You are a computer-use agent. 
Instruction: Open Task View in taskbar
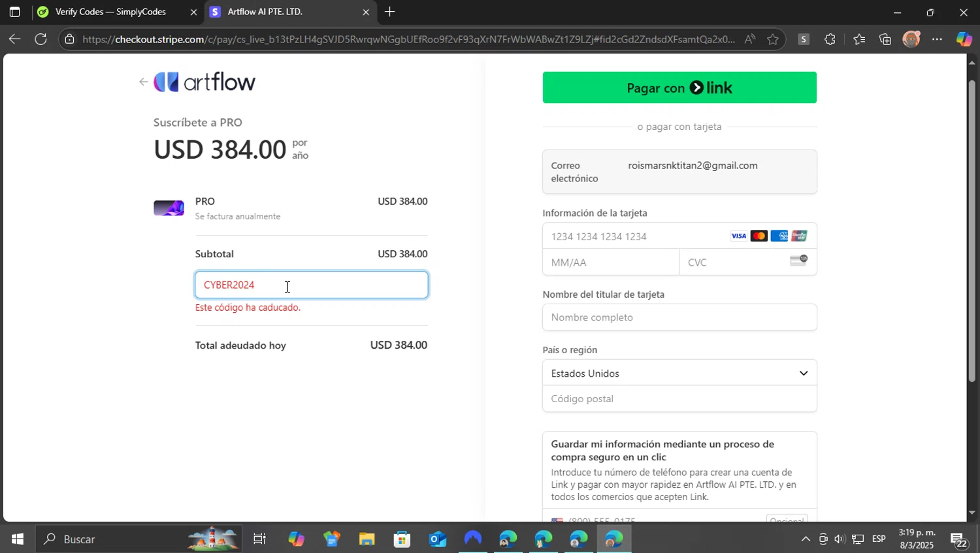click(259, 539)
